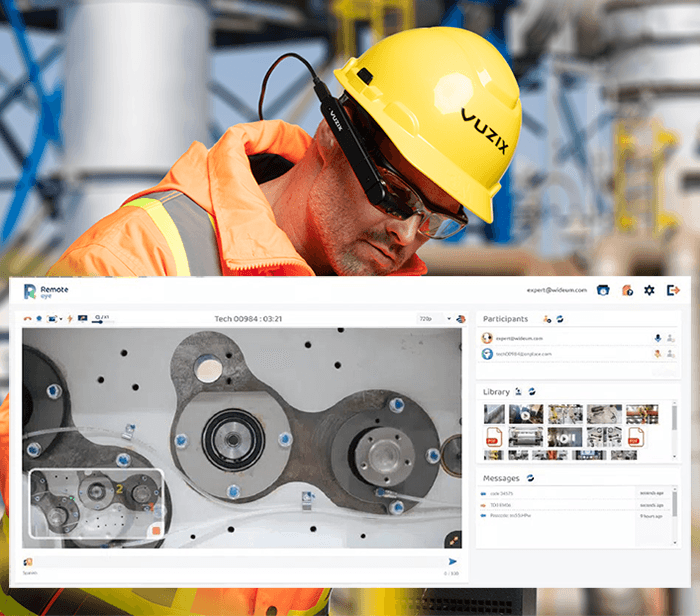Viewport: 700px width, 616px height.
Task: Open the tools and parts thumbnail in library
Action: pyautogui.click(x=604, y=437)
